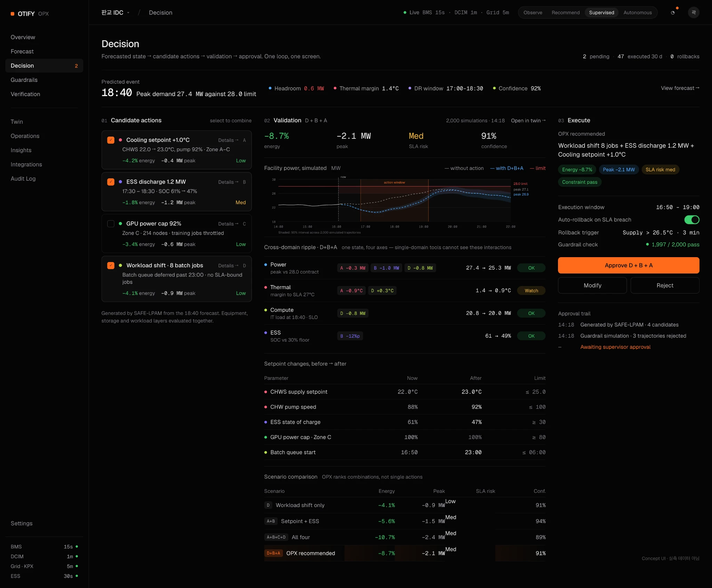Open Details for GPU power cap action
Image resolution: width=712 pixels, height=588 pixels.
coord(228,223)
